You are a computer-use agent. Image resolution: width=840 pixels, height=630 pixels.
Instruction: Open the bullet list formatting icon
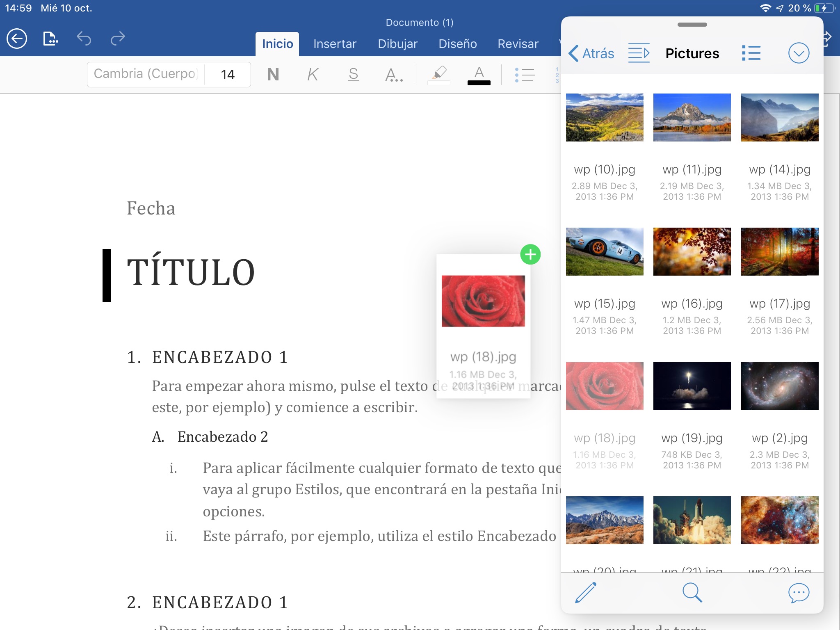click(x=525, y=75)
